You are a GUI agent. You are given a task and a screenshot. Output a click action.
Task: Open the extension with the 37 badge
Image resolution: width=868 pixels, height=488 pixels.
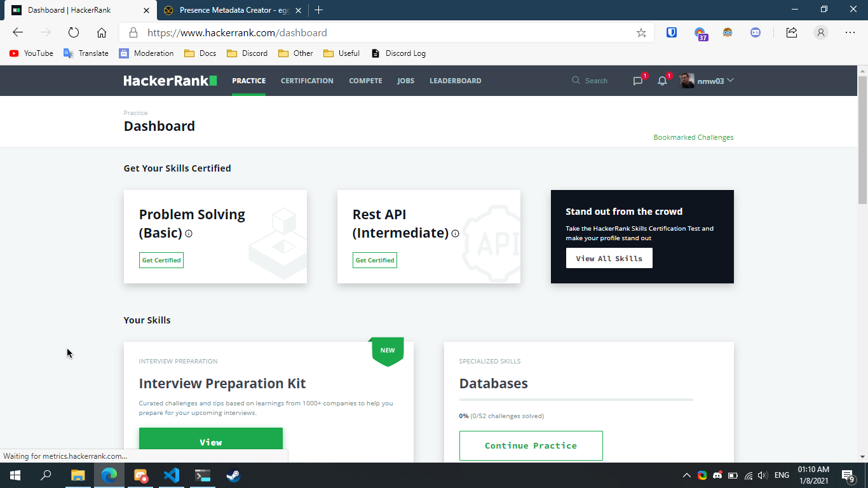[x=700, y=33]
